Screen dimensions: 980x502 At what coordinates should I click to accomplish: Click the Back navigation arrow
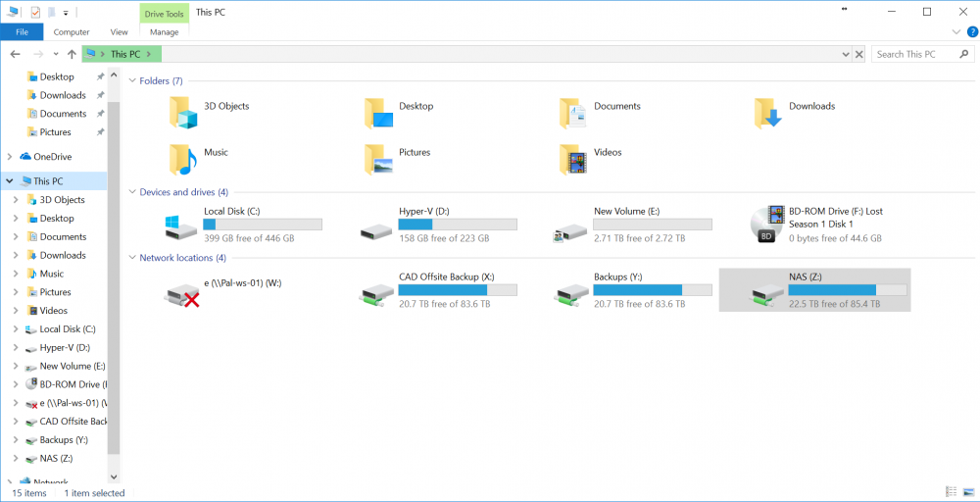click(x=16, y=54)
